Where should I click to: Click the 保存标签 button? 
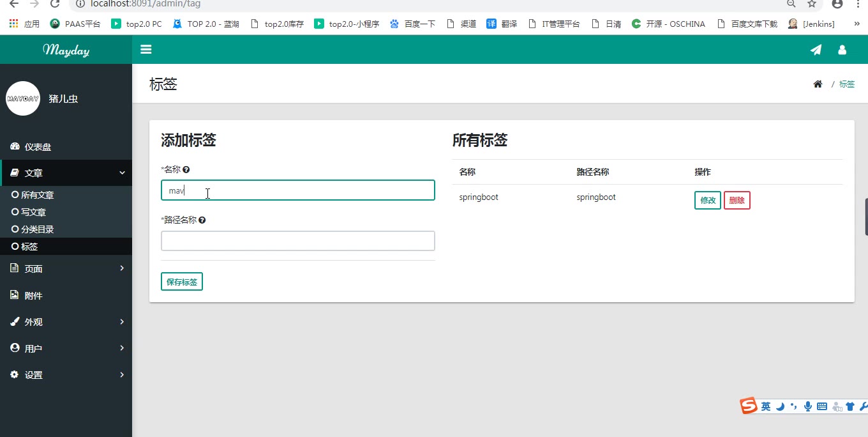click(x=182, y=282)
